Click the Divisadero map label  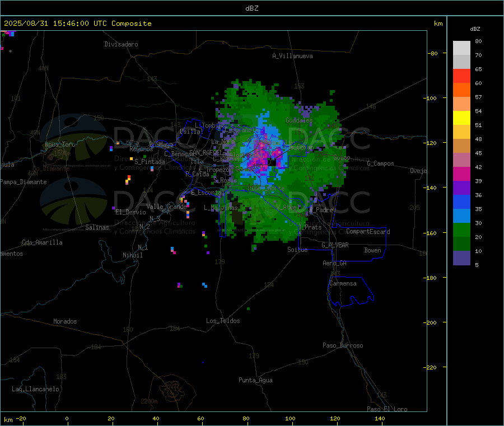(x=121, y=44)
